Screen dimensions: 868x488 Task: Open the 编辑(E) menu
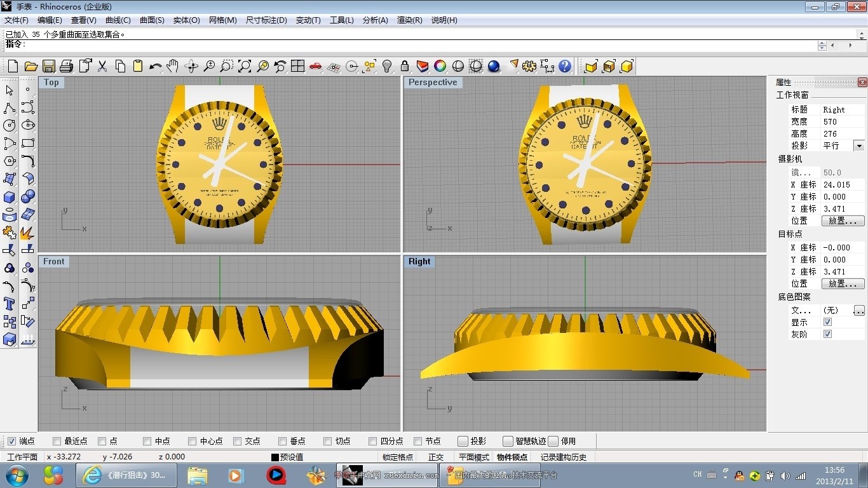pyautogui.click(x=50, y=20)
